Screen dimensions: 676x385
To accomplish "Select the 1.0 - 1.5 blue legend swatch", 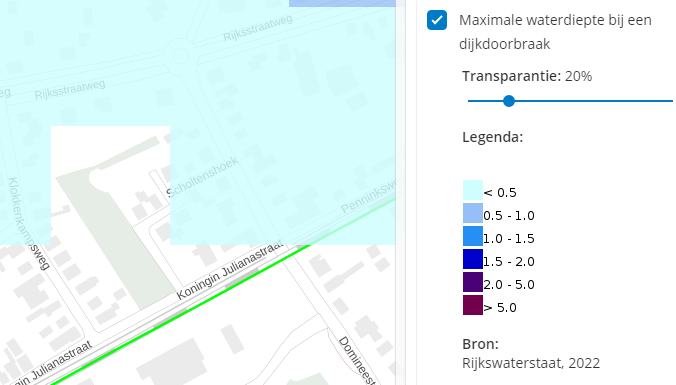I will (x=473, y=236).
